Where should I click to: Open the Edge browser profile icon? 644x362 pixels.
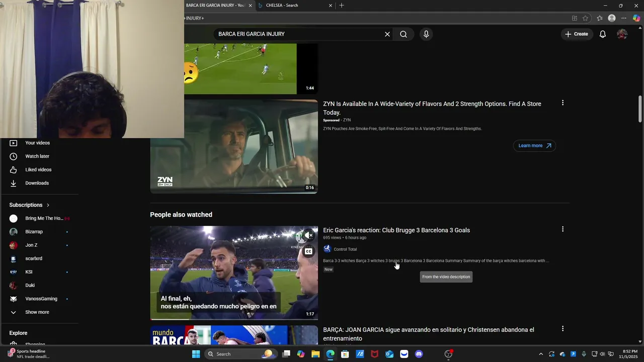pos(612,18)
